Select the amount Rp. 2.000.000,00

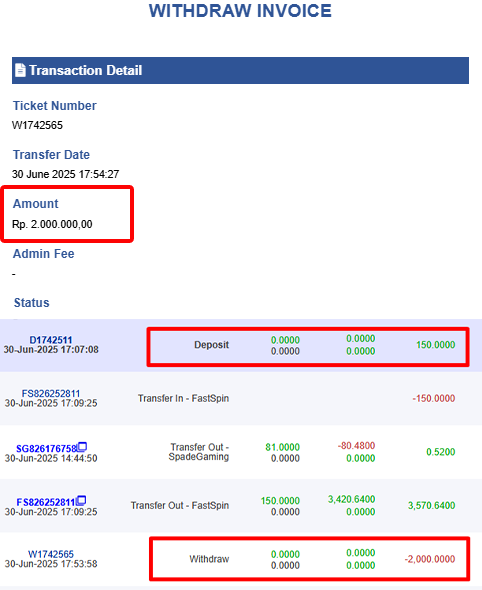pos(52,224)
